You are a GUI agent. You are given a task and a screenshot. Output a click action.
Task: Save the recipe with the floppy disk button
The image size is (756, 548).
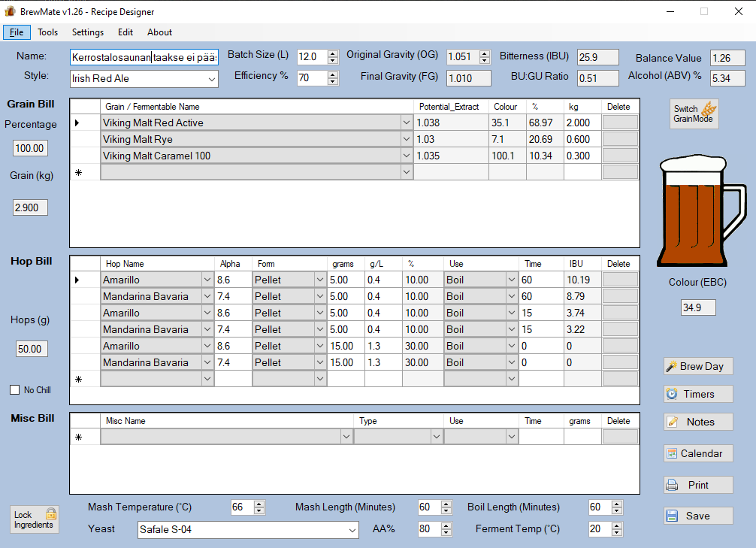(698, 516)
